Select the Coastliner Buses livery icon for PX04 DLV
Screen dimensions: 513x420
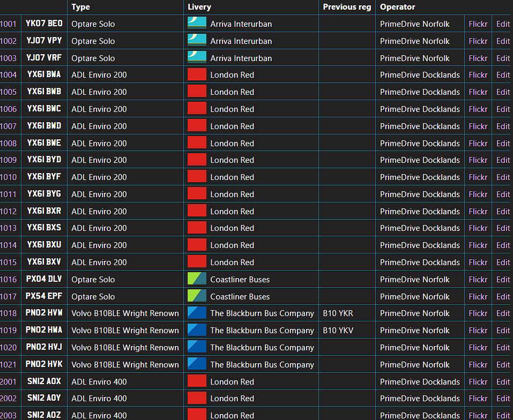pos(197,279)
